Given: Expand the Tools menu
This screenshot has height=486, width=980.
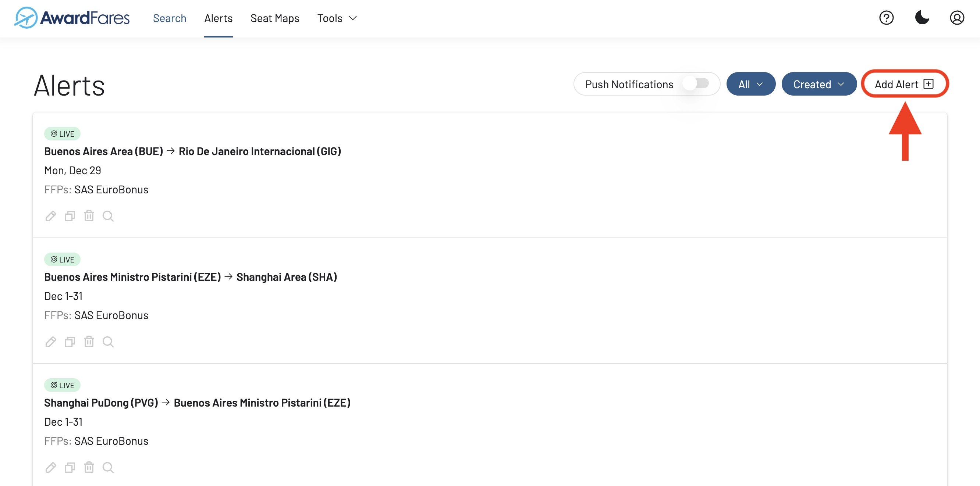Looking at the screenshot, I should pyautogui.click(x=337, y=18).
